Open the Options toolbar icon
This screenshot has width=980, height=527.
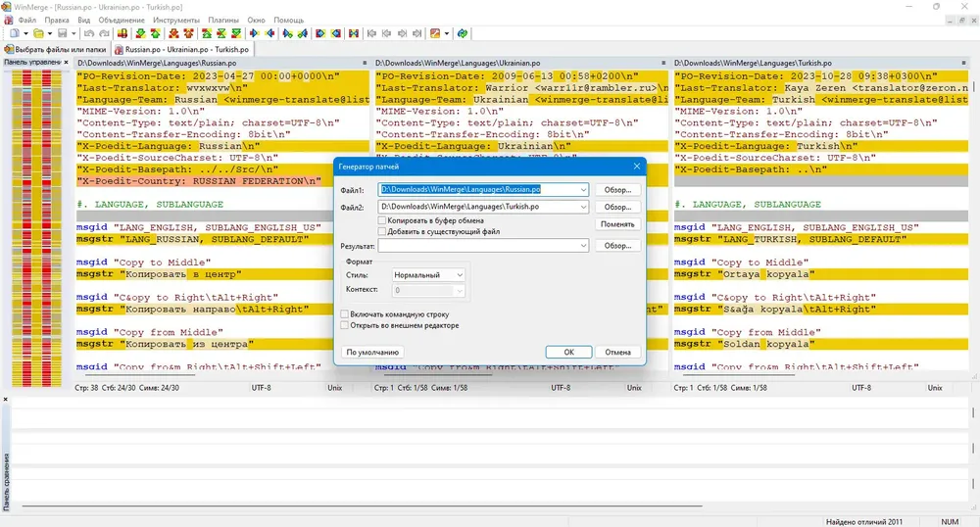pyautogui.click(x=436, y=33)
